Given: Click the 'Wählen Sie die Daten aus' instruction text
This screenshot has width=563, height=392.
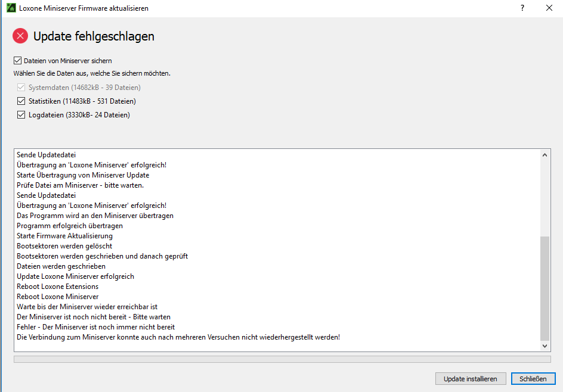Looking at the screenshot, I should (92, 73).
